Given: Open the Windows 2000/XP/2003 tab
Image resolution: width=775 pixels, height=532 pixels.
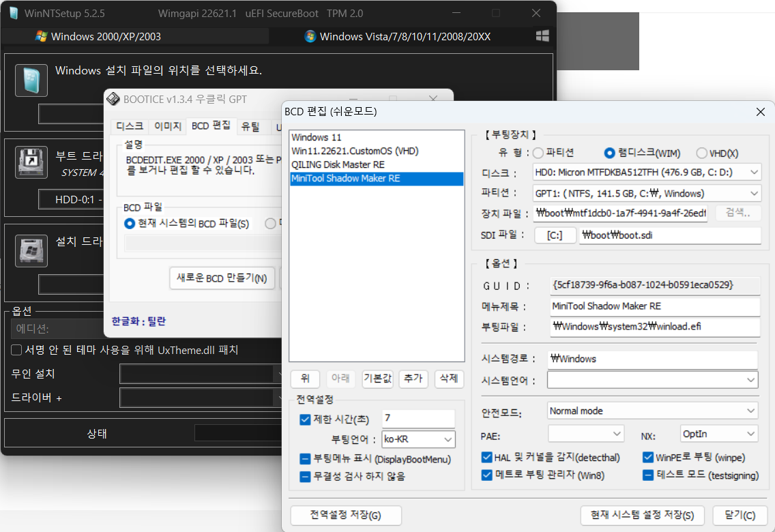Looking at the screenshot, I should click(135, 36).
